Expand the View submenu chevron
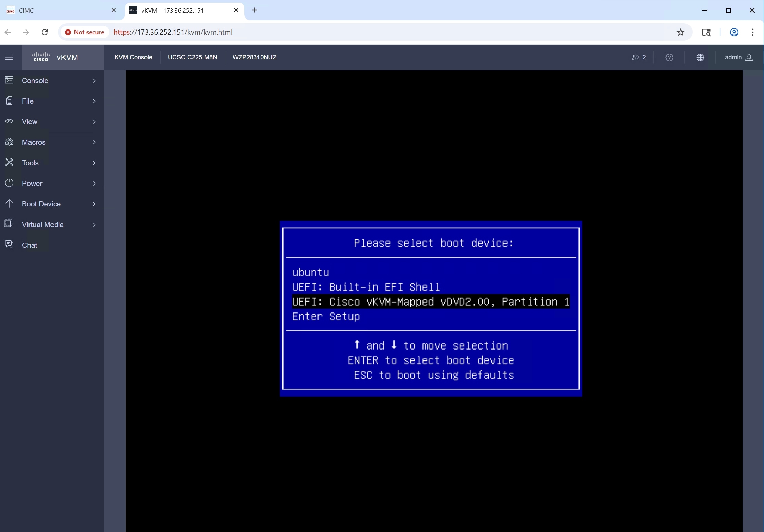Screen dimensions: 764x532 (94, 121)
